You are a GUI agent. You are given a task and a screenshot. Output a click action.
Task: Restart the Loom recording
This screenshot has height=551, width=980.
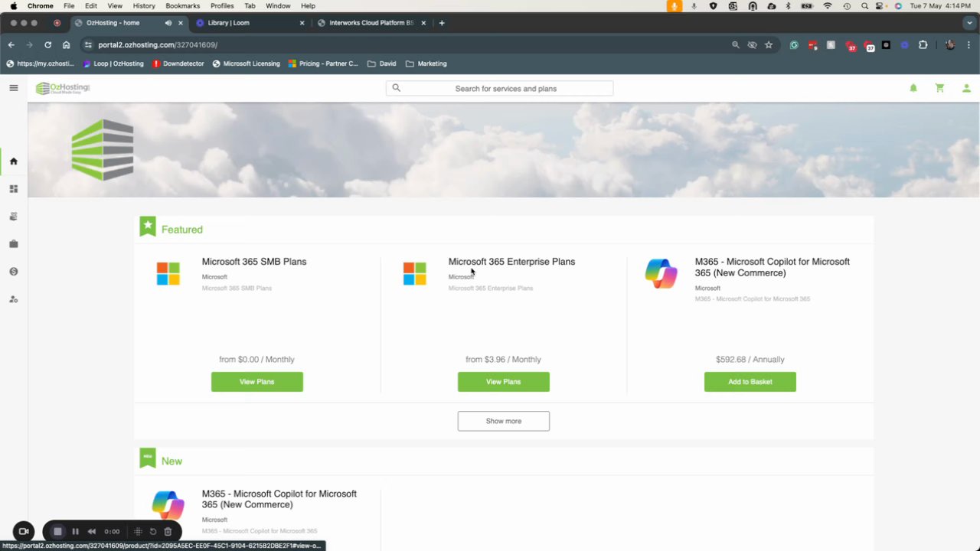coord(152,531)
